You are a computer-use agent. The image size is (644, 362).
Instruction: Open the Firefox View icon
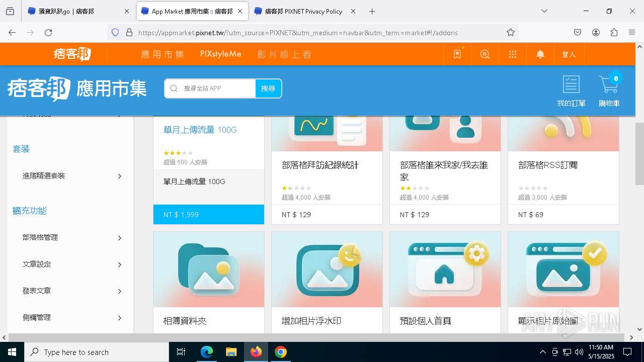point(10,11)
